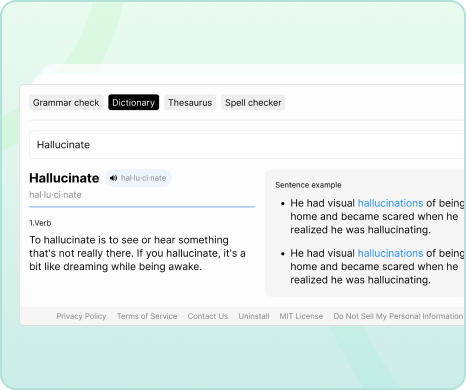Open the Privacy Policy link

click(x=81, y=316)
